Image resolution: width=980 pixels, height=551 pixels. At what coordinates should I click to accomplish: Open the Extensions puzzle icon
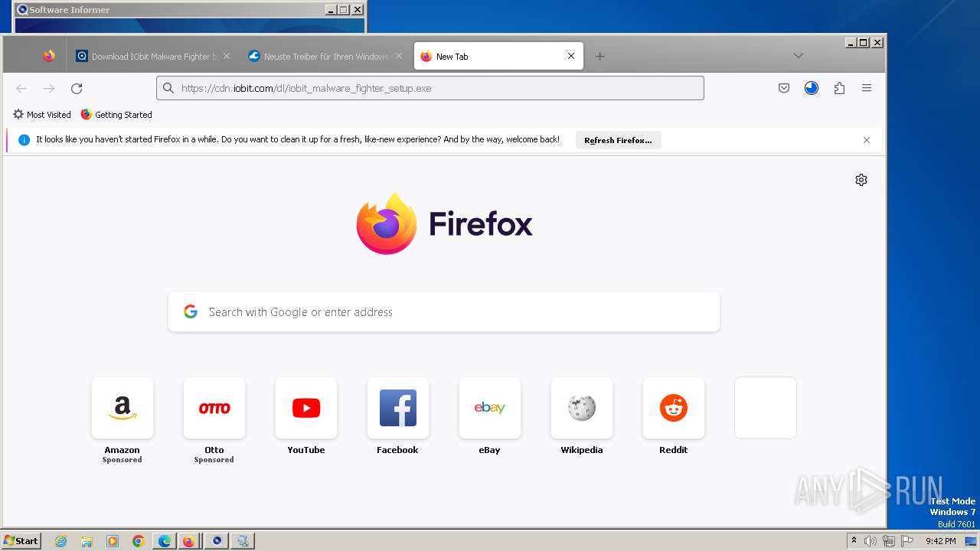coord(839,88)
